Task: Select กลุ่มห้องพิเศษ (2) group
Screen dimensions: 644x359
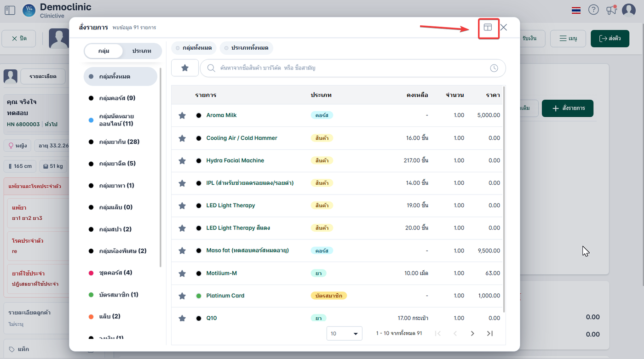Action: pyautogui.click(x=121, y=251)
